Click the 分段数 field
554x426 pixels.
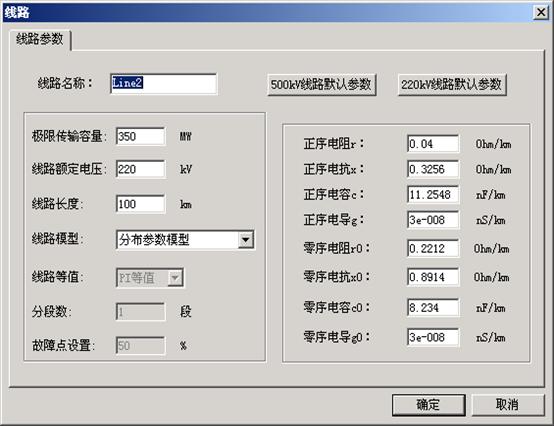141,312
